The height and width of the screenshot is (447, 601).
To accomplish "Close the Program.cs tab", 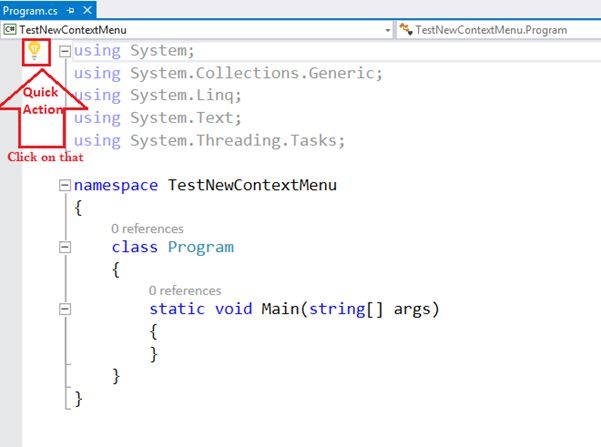I will [x=87, y=10].
